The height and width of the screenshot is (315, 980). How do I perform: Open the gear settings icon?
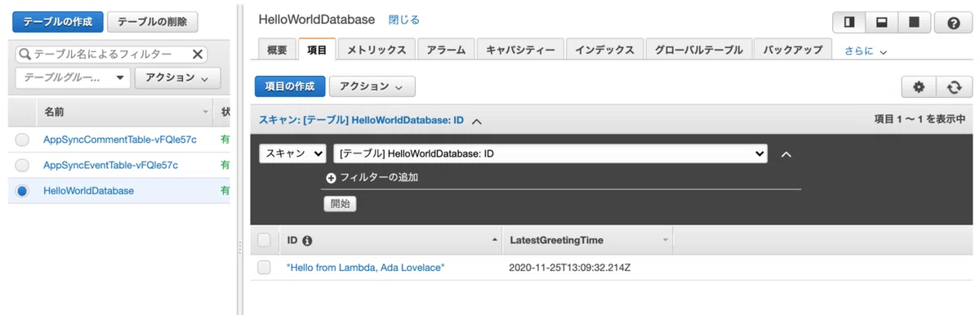tap(919, 87)
